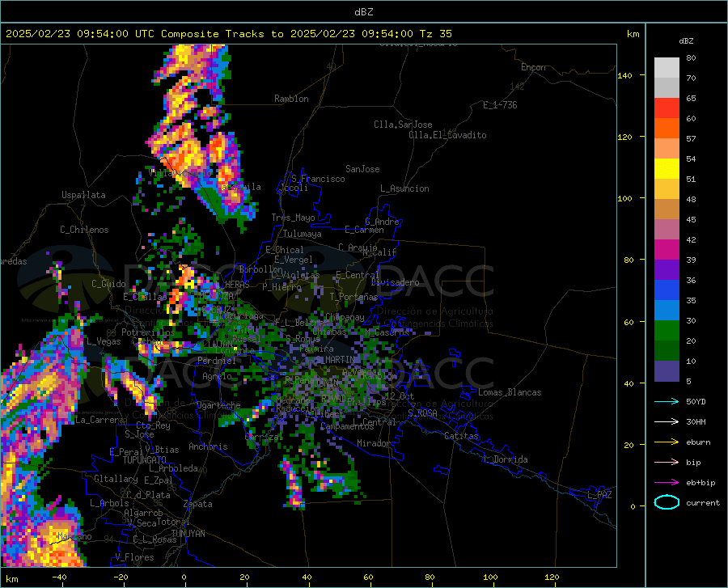This screenshot has height=588, width=728.
Task: Pick the light grey 70-80 dBZ swatch
Action: pyautogui.click(x=667, y=68)
